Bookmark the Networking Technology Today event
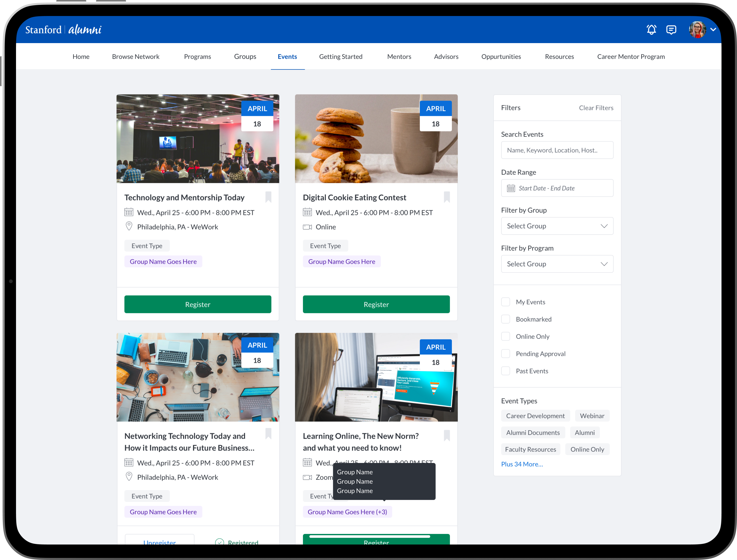737x560 pixels. (269, 434)
